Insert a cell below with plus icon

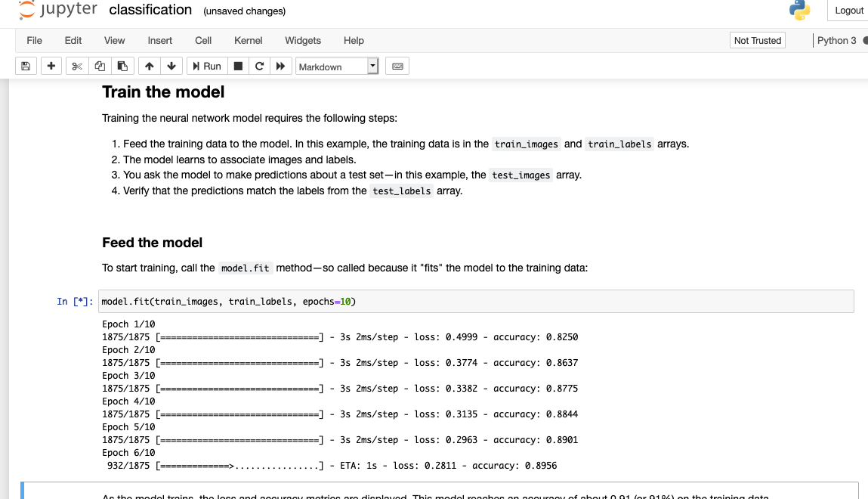coord(51,66)
